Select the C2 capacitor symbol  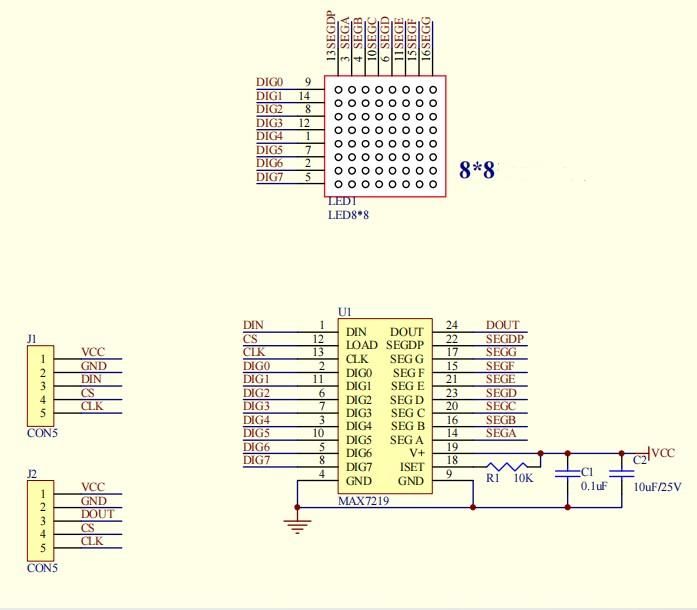pyautogui.click(x=621, y=473)
